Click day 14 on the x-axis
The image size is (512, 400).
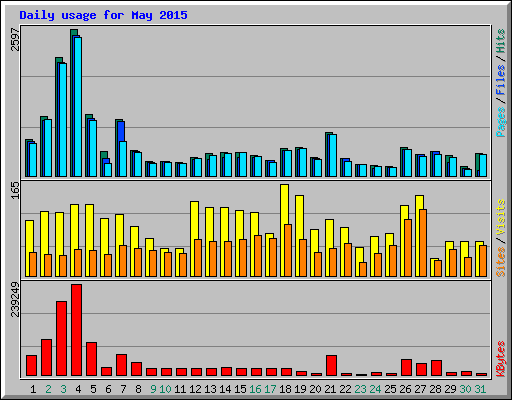click(x=225, y=389)
